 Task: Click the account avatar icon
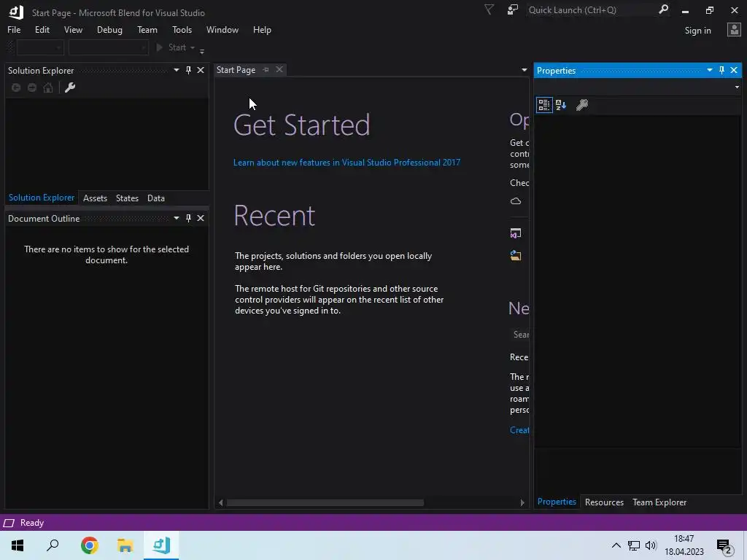point(734,30)
